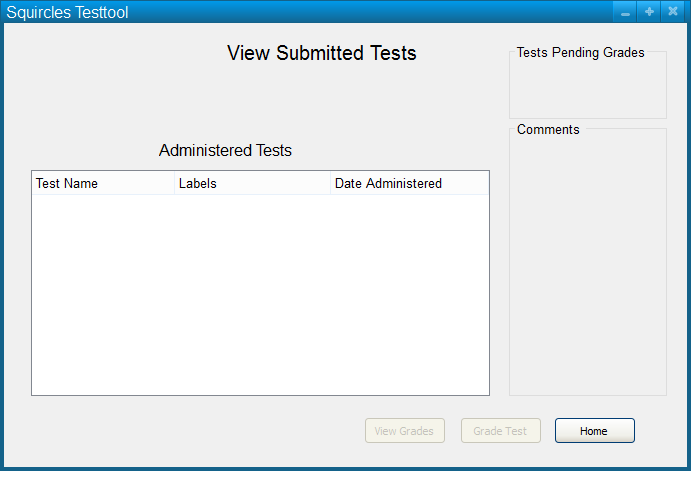
Task: Maximize the Squircles Testtool window
Action: point(649,12)
